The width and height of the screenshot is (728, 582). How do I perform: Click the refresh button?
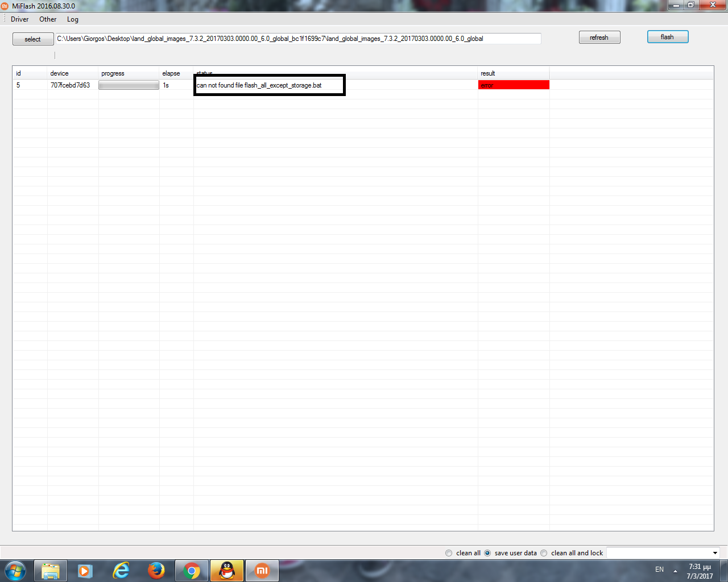click(599, 38)
